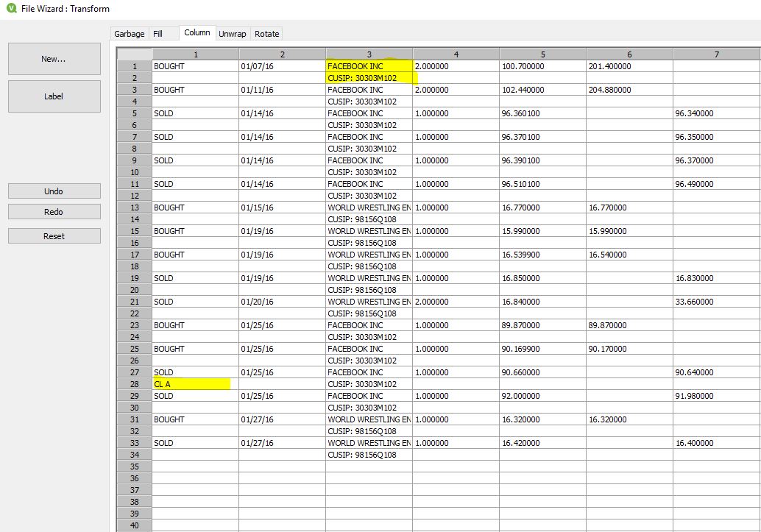Image resolution: width=761 pixels, height=532 pixels.
Task: Switch to the Unwrap tab
Action: pos(233,34)
